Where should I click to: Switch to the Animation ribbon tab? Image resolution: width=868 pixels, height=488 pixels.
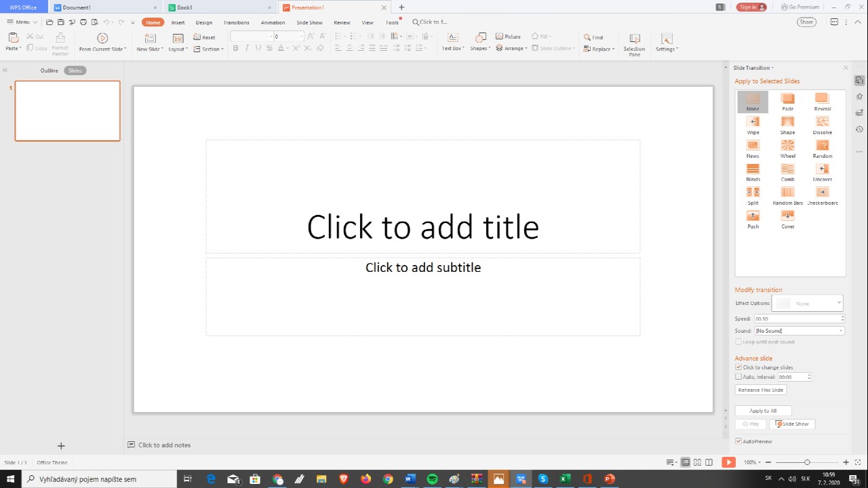pos(273,22)
